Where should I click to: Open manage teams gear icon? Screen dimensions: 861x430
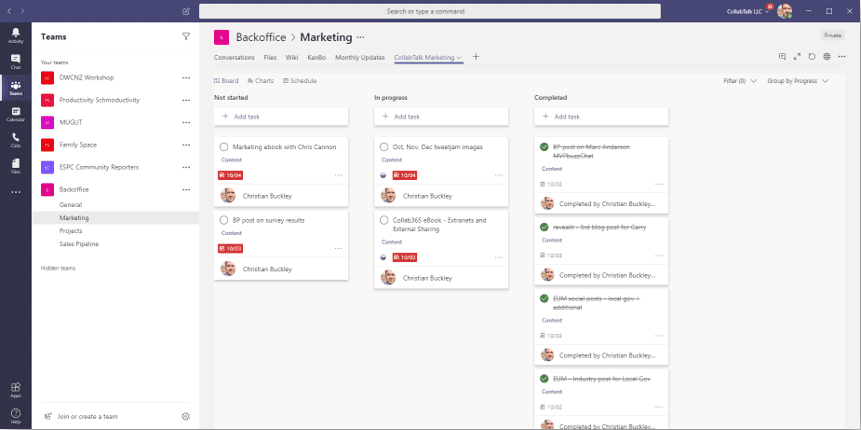(x=186, y=416)
